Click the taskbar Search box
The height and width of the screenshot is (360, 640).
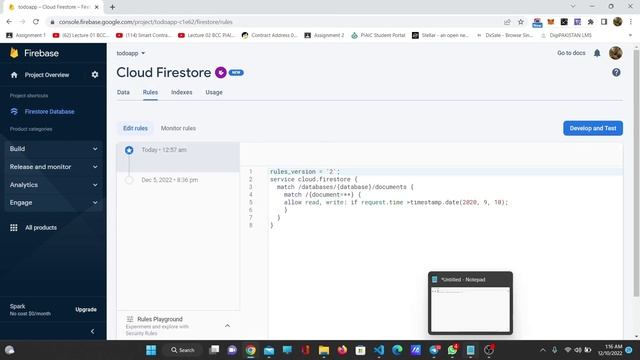(182, 350)
